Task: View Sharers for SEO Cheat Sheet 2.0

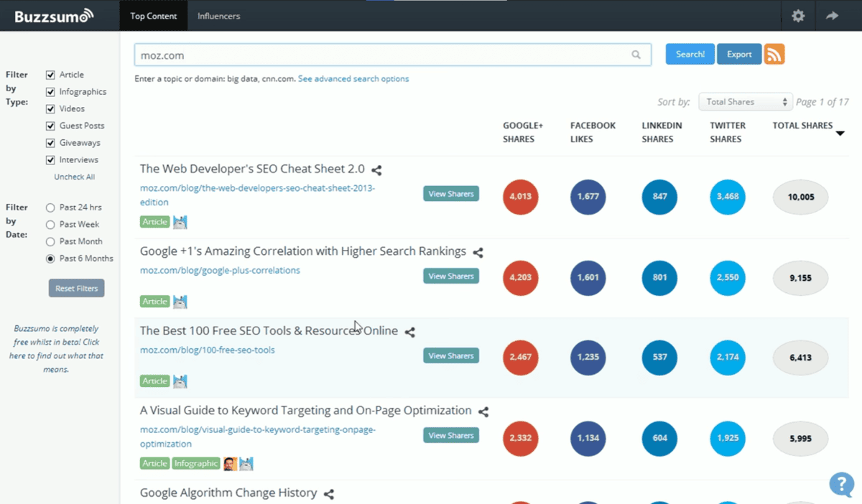Action: (451, 194)
